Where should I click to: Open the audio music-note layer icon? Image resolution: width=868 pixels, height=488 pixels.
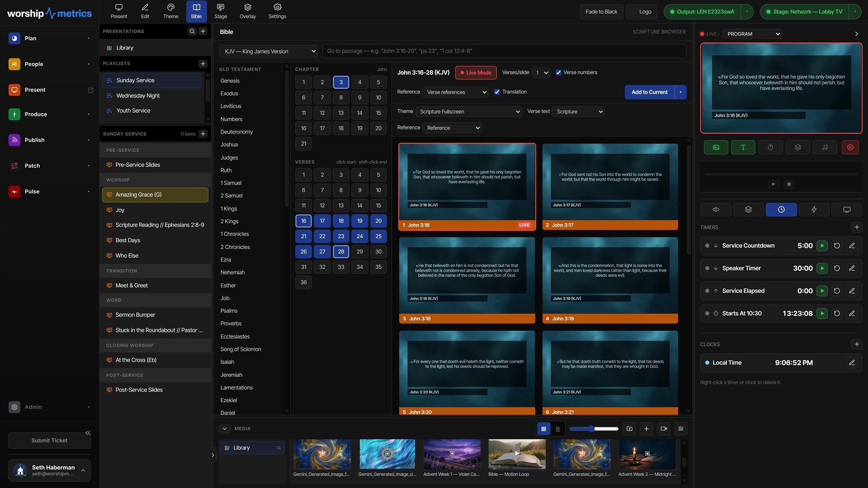pyautogui.click(x=825, y=147)
